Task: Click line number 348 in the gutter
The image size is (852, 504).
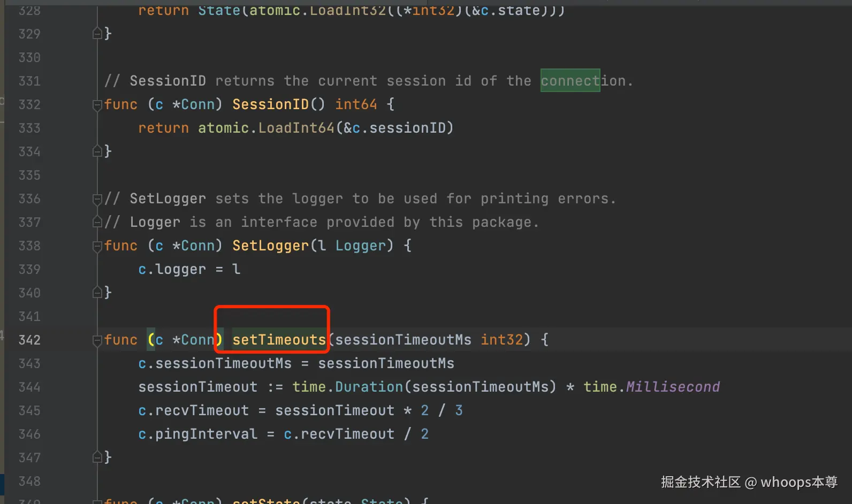Action: (29, 481)
